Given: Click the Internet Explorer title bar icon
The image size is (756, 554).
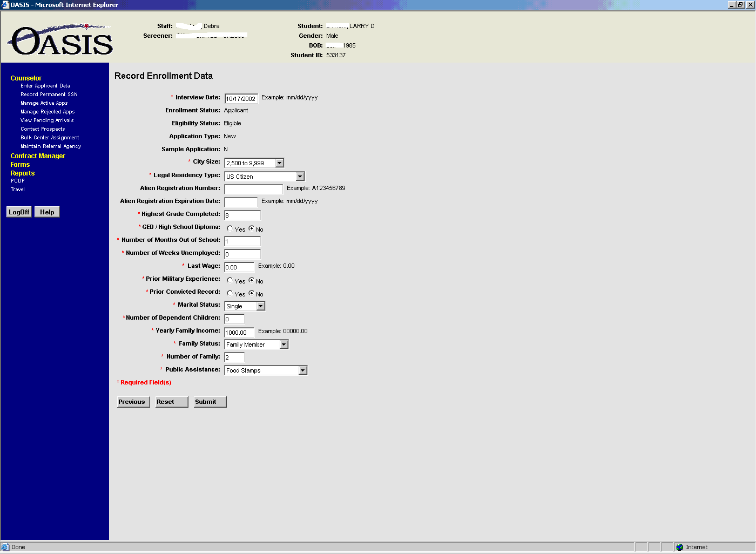Looking at the screenshot, I should pos(5,5).
